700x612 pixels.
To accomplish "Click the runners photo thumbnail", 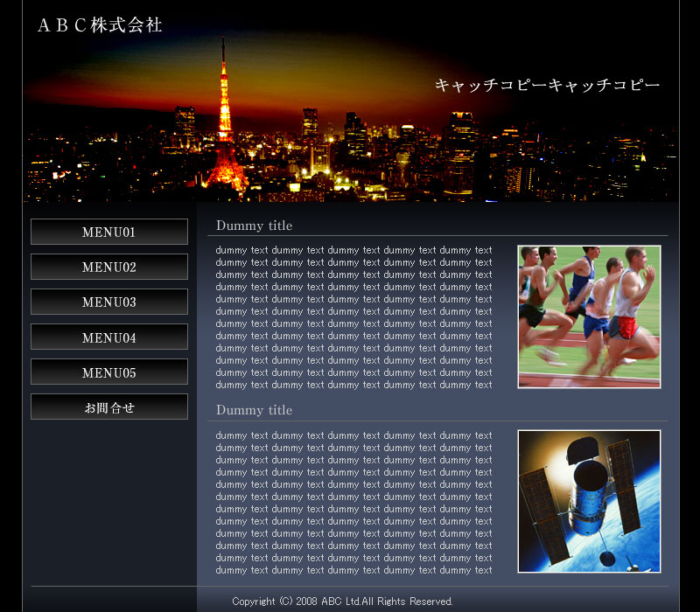I will point(589,316).
